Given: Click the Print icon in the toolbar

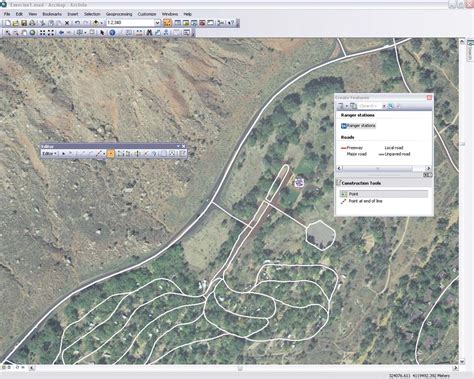Looking at the screenshot, I should 32,23.
